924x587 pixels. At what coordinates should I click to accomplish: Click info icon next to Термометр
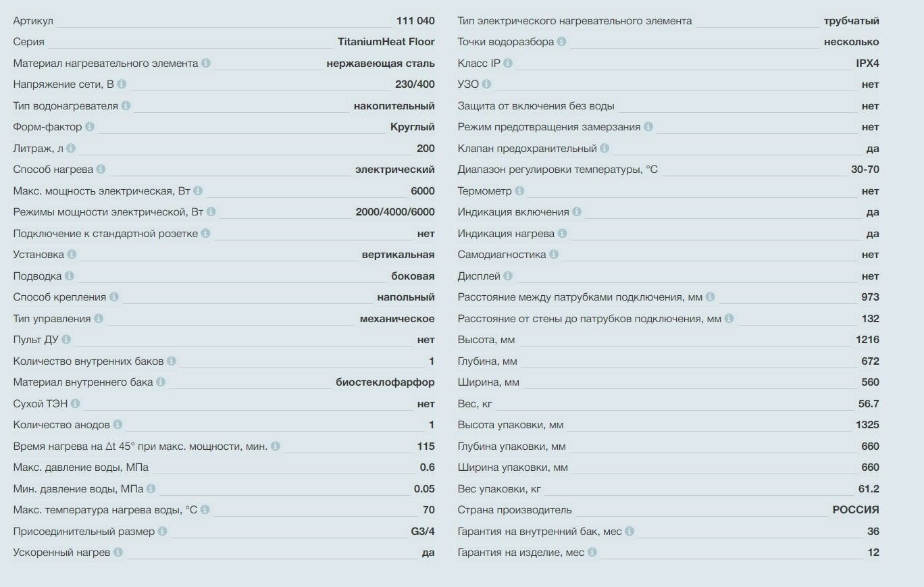519,191
